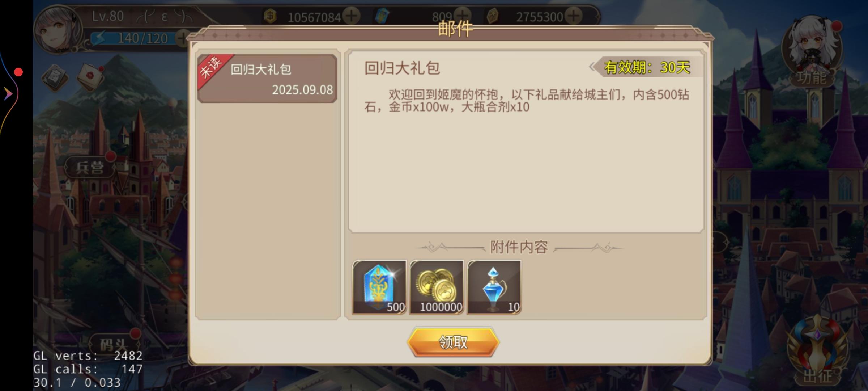
Task: Tap the 有效期：30天 validity tag
Action: (x=647, y=67)
